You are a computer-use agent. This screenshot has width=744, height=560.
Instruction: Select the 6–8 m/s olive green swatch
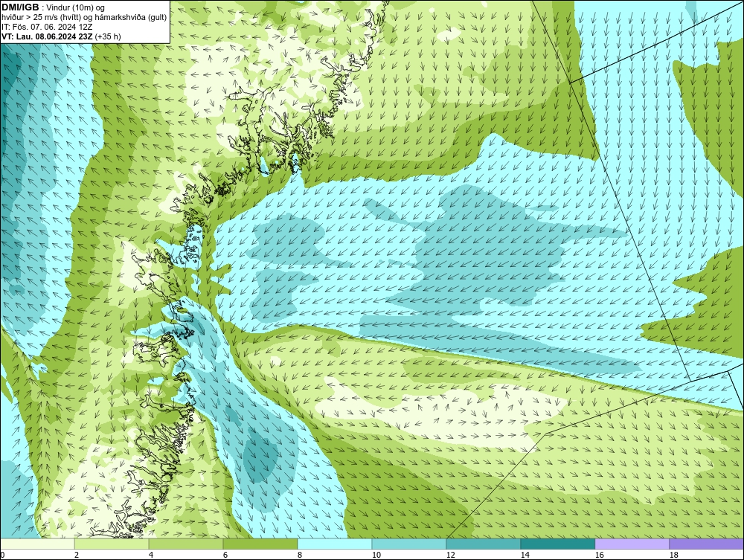point(260,544)
